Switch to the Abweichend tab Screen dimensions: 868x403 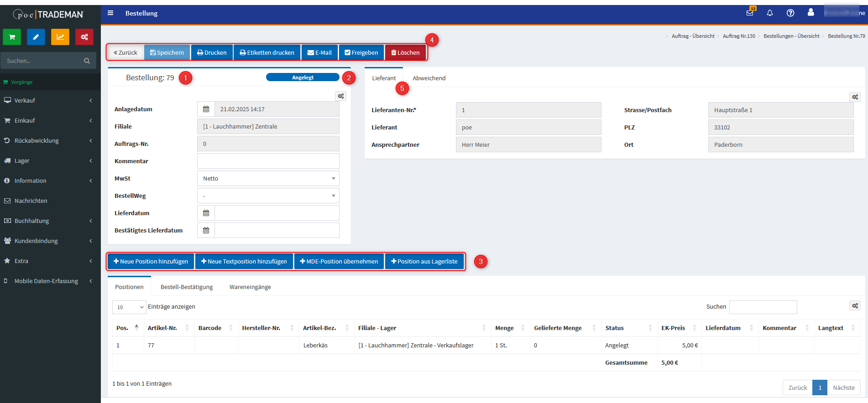[429, 78]
